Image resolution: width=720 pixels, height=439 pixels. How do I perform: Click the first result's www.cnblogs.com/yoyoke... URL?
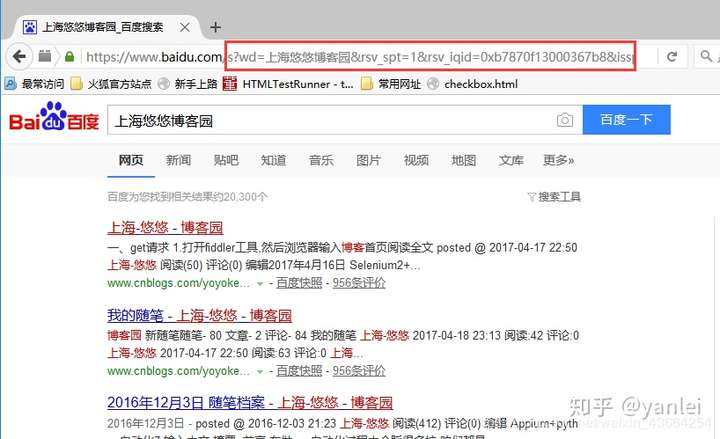pos(179,283)
